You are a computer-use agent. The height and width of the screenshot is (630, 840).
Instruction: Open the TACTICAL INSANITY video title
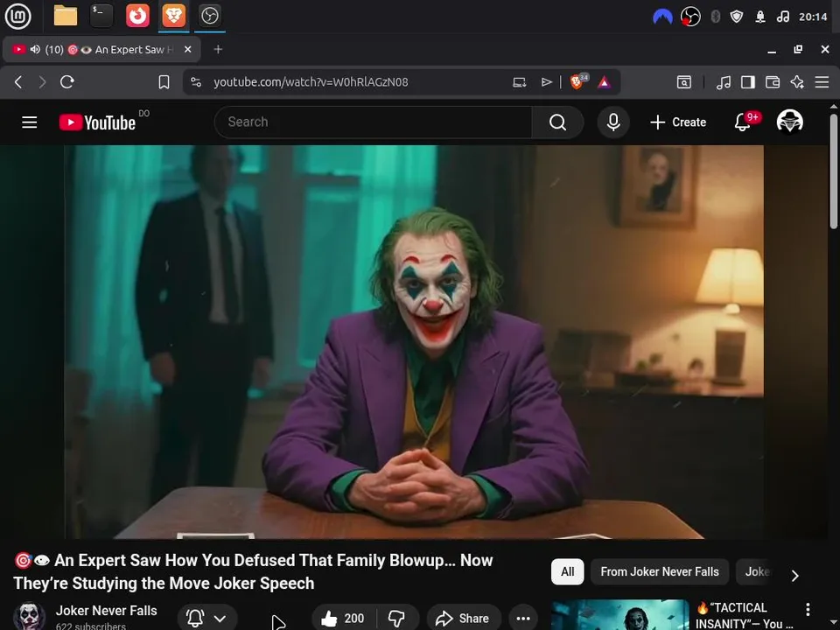(744, 615)
